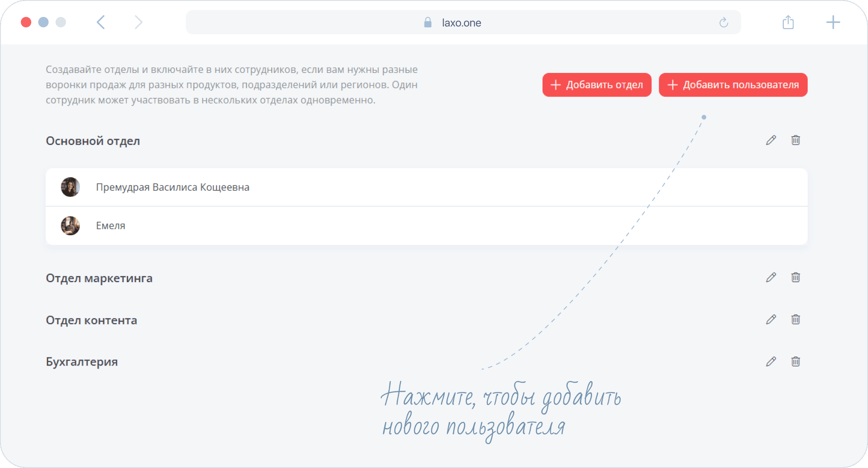
Task: Click the Добавить отдел button
Action: (597, 85)
